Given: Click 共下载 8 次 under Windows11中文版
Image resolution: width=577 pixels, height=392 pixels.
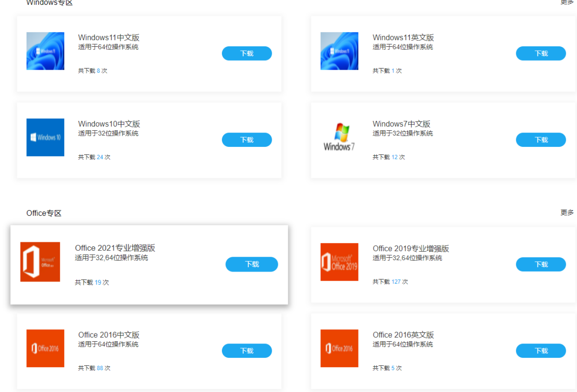Looking at the screenshot, I should (x=93, y=71).
